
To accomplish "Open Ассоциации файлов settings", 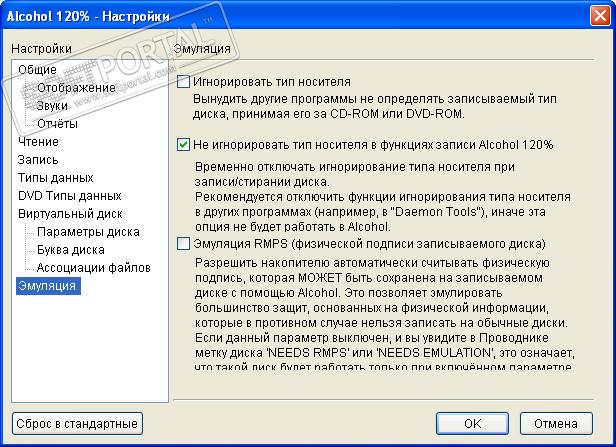I will click(94, 268).
